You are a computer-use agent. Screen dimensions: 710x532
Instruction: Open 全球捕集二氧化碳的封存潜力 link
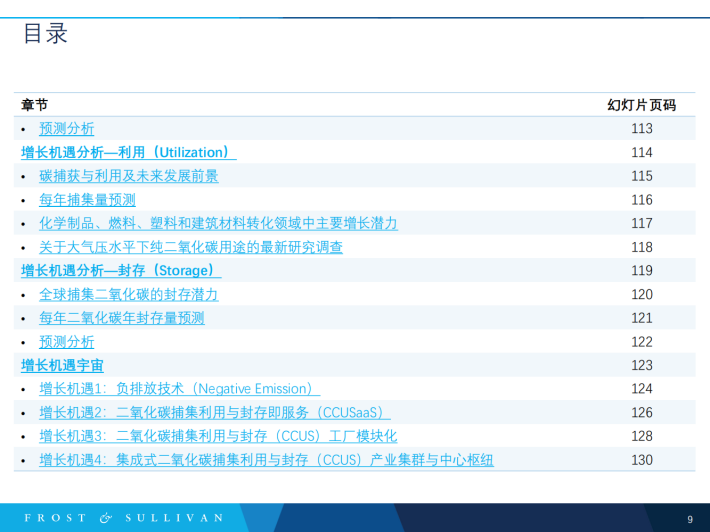pos(129,294)
